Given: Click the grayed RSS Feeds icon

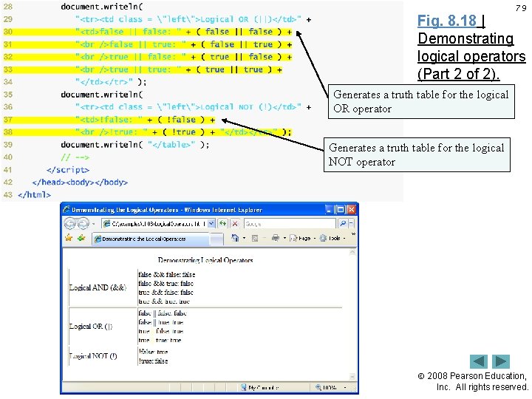Looking at the screenshot, I should (255, 239).
